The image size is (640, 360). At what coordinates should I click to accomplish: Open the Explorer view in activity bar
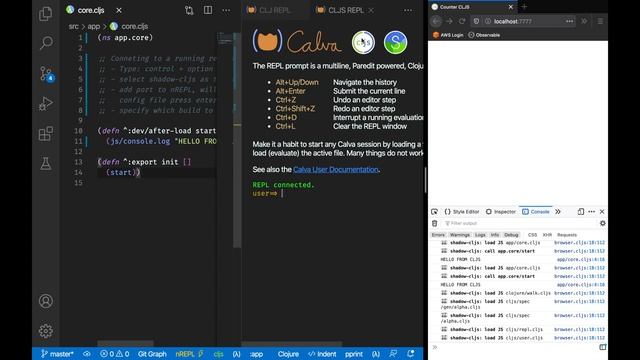pyautogui.click(x=45, y=14)
